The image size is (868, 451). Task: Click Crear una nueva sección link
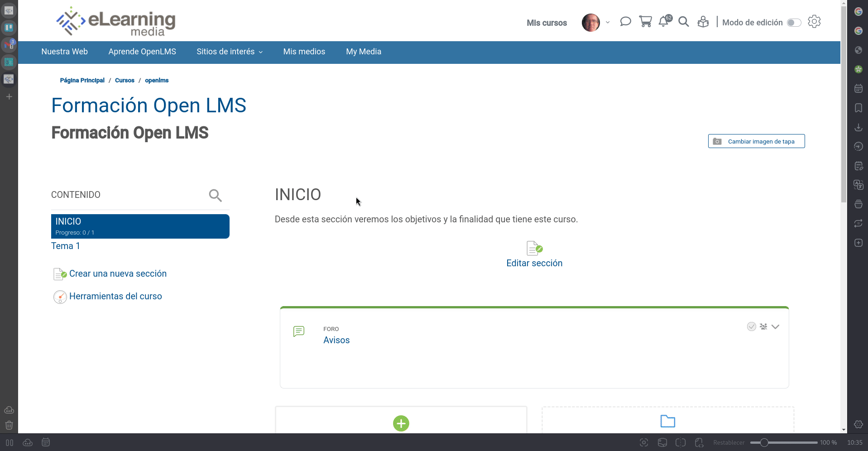tap(118, 273)
